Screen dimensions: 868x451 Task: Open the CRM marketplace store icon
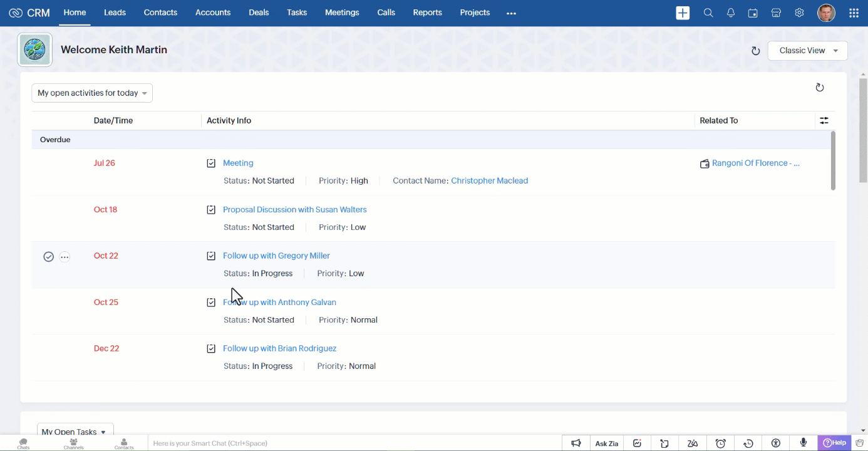[x=776, y=13]
